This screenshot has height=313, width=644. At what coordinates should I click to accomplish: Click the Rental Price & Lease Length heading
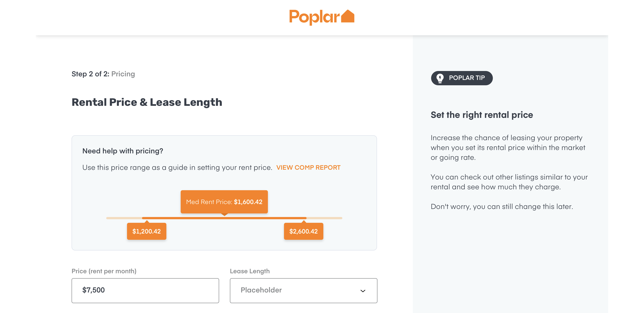(147, 102)
